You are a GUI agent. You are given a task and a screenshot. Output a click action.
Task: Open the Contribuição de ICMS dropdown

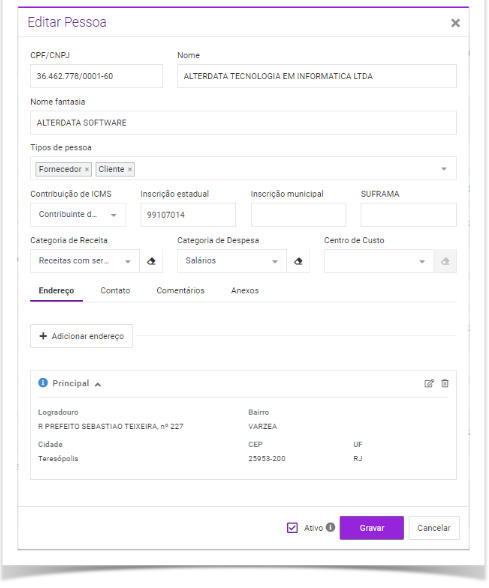pyautogui.click(x=78, y=215)
